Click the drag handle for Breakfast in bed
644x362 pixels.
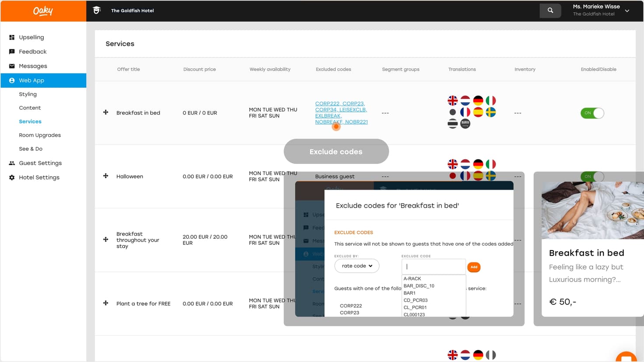tap(106, 112)
